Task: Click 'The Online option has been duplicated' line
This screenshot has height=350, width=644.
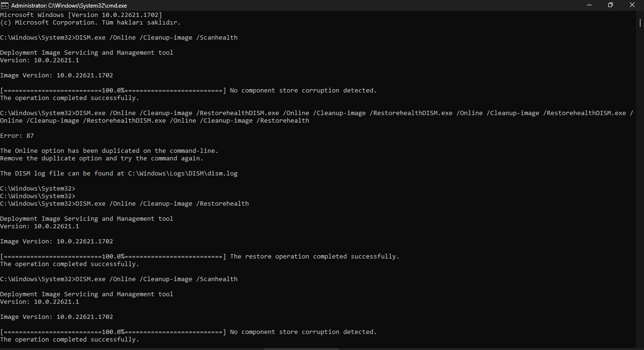Action: point(109,151)
